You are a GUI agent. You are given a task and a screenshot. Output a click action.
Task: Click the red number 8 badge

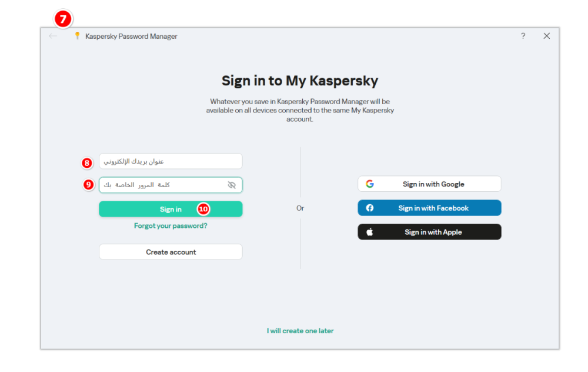click(87, 162)
